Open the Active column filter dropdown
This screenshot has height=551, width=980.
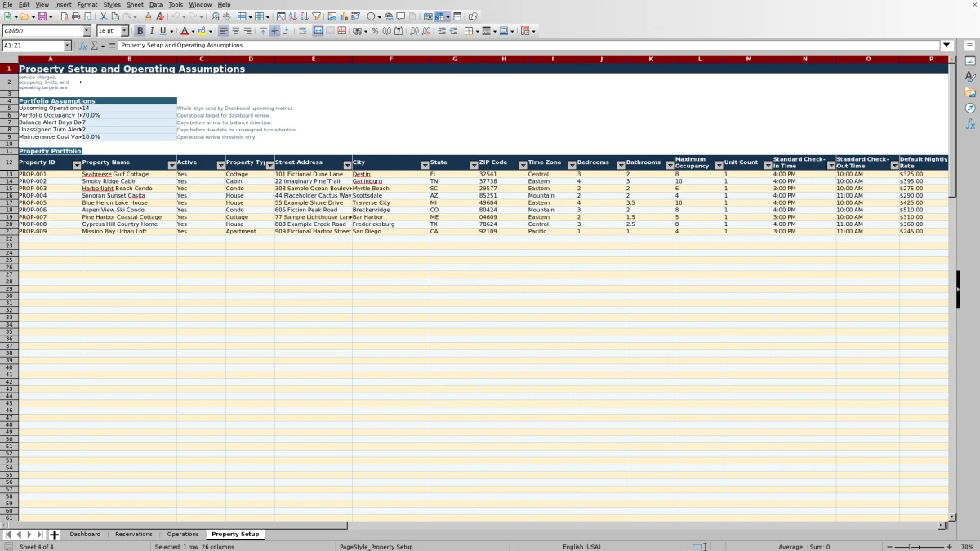pos(220,165)
